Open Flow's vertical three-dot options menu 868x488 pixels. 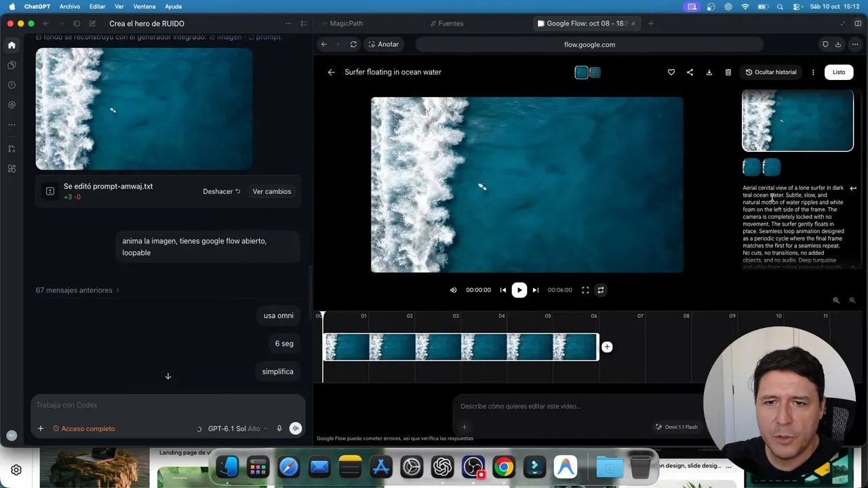(813, 73)
